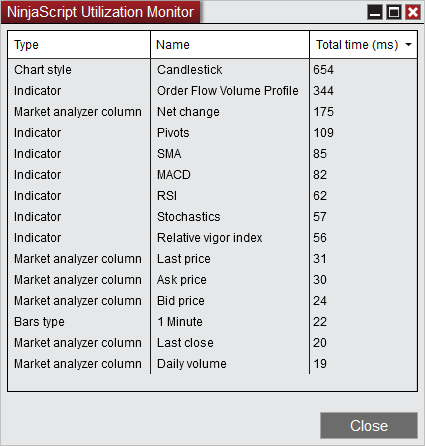425x446 pixels.
Task: Select the Net change row
Action: (x=212, y=112)
